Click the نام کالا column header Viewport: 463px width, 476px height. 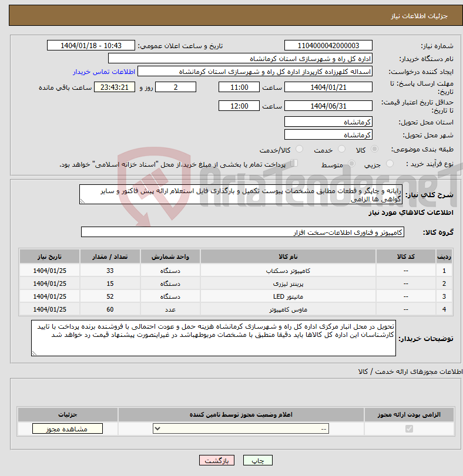tap(288, 256)
